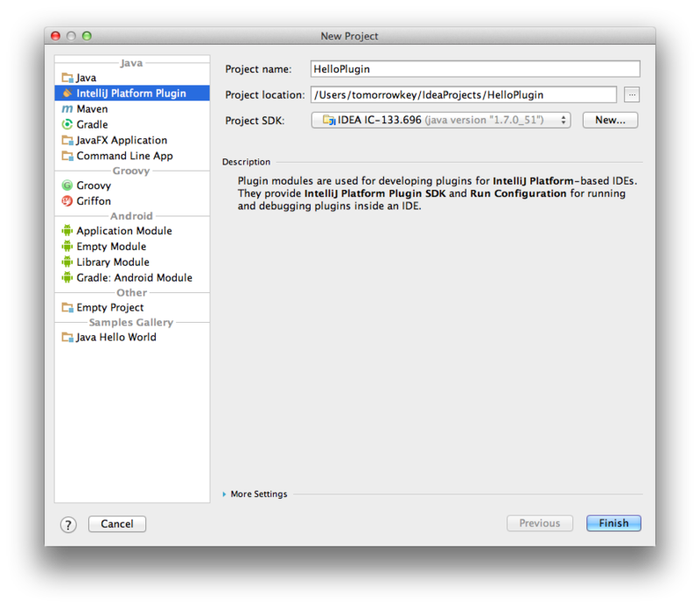Click the SDK dropdown stepper arrows
This screenshot has width=700, height=608.
pos(563,120)
